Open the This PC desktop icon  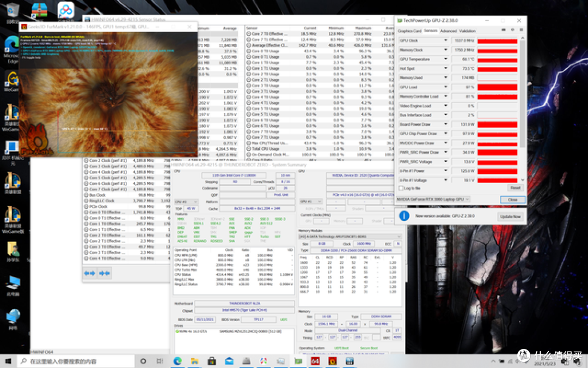[13, 285]
